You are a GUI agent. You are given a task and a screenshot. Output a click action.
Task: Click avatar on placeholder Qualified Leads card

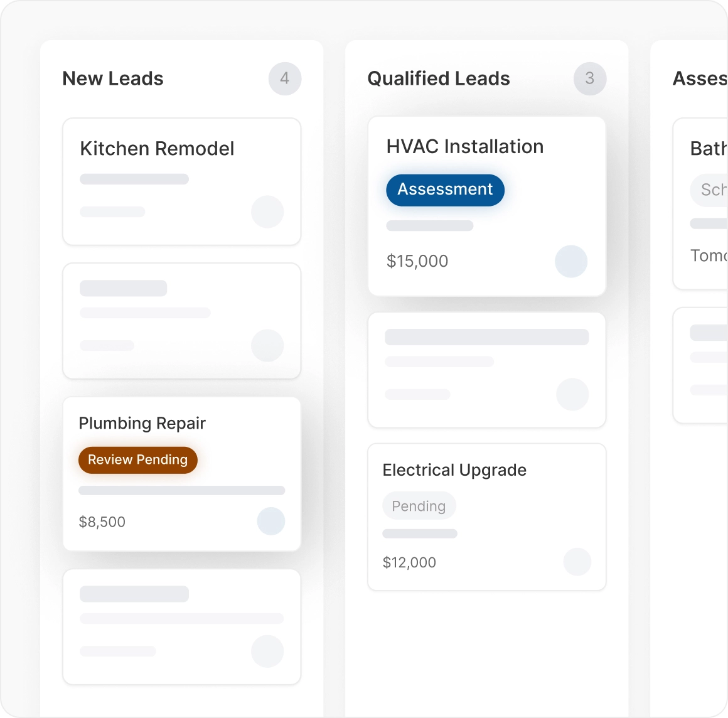pyautogui.click(x=572, y=394)
